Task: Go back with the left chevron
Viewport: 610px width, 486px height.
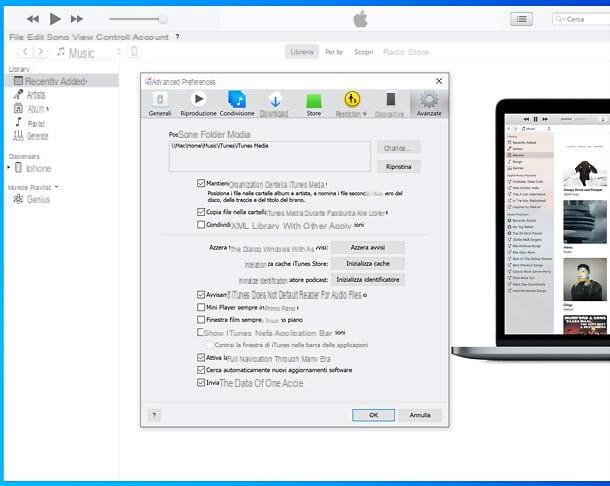Action: coord(25,51)
